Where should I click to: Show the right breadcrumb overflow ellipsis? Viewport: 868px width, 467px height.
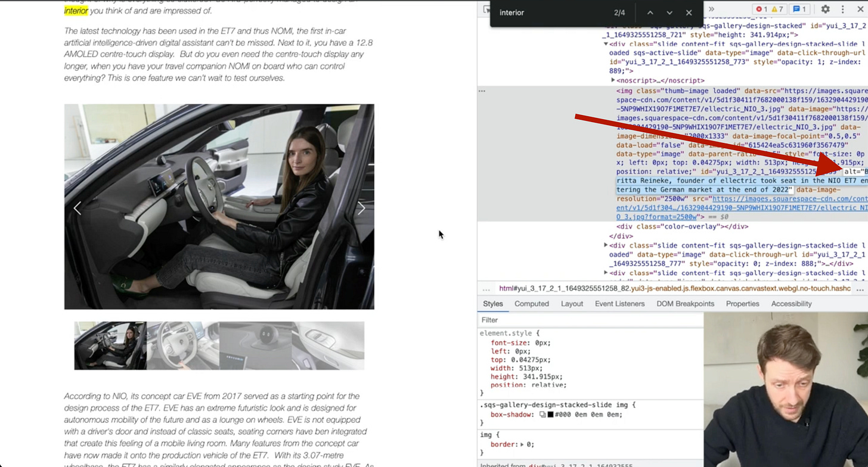[861, 289]
